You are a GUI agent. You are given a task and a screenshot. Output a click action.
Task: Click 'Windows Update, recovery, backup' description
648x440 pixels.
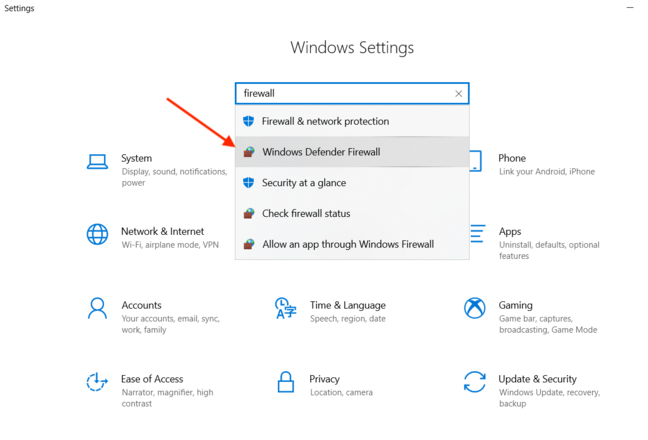coord(549,397)
